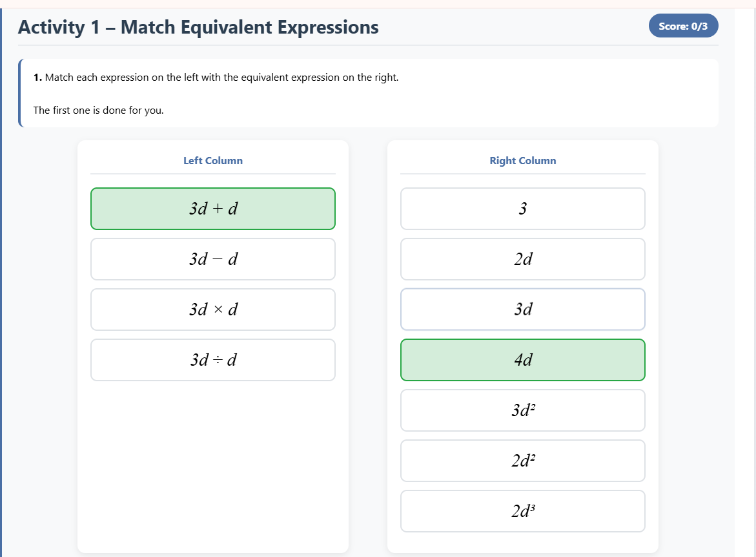Viewport: 756px width, 557px height.
Task: Click the divider line under the Right Column heading
Action: 523,174
